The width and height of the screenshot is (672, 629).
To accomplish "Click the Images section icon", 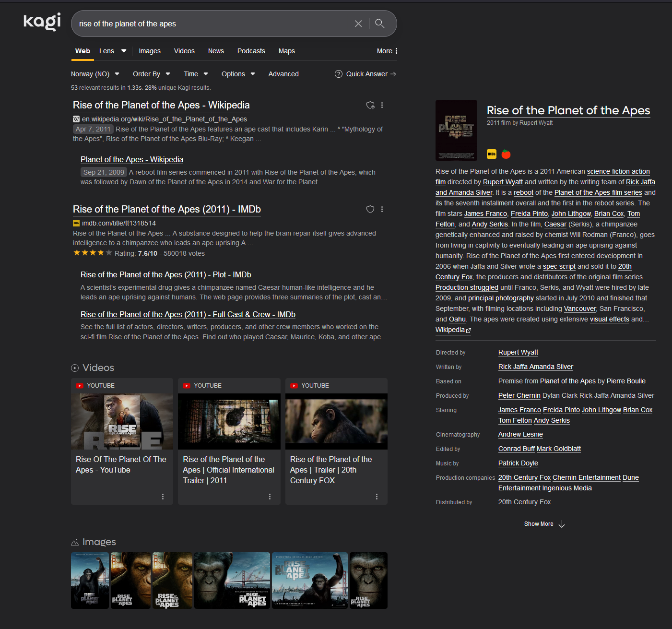I will point(75,542).
